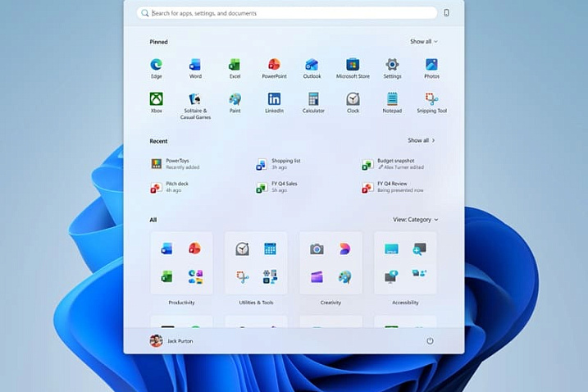Open Clipchamp in the Creativity group
The width and height of the screenshot is (588, 392).
(x=317, y=277)
